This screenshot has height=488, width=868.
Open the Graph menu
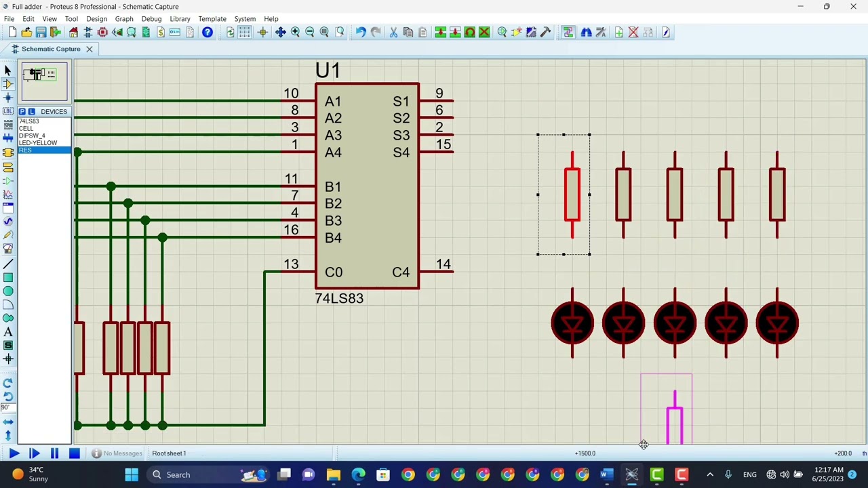(124, 19)
